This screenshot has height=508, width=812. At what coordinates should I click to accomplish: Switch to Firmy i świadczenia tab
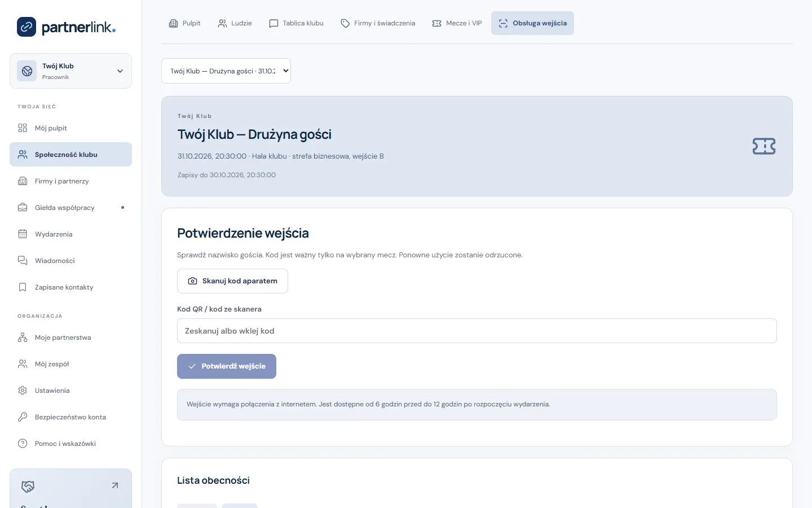coord(378,23)
